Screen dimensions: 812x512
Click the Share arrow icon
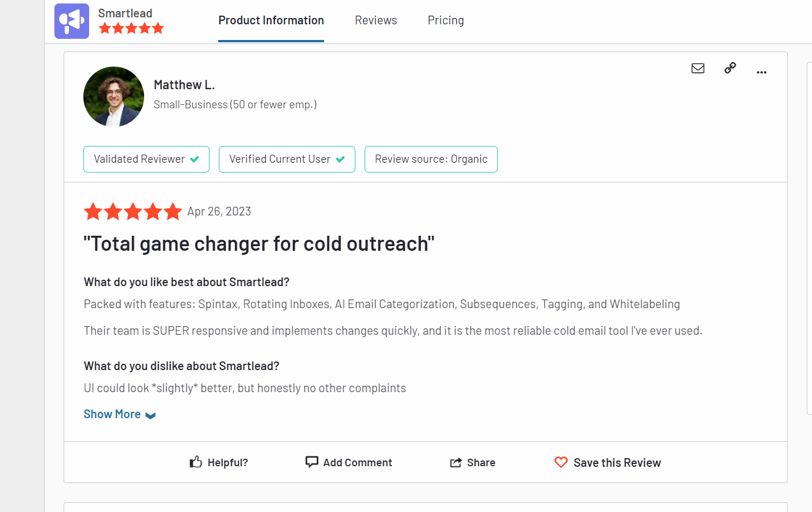point(456,462)
